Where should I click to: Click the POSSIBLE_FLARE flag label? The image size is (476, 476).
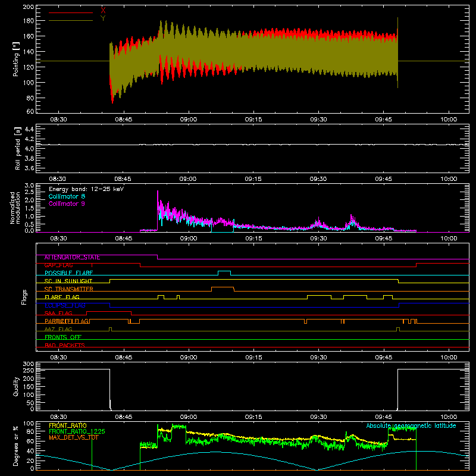point(68,273)
